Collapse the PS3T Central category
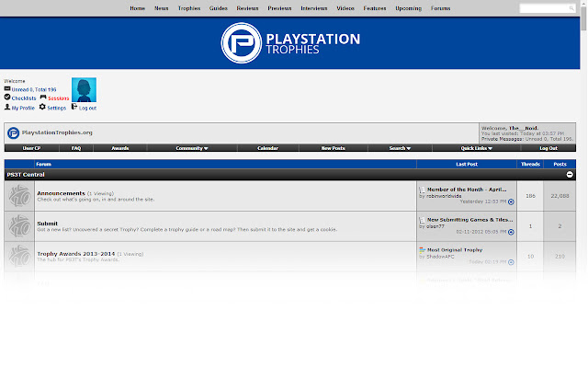This screenshot has height=368, width=588. click(570, 175)
